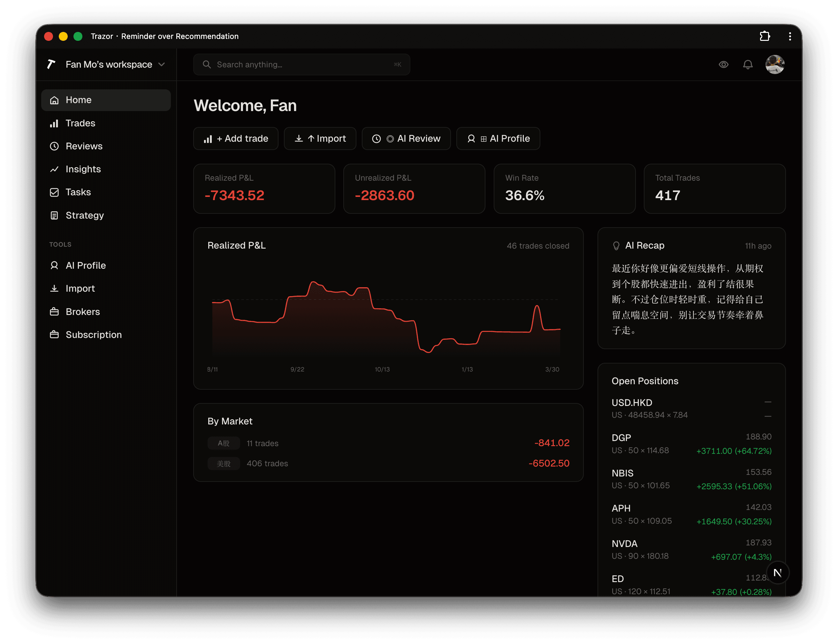Viewport: 838px width, 644px height.
Task: Open the browser extensions puzzle menu
Action: coord(766,36)
